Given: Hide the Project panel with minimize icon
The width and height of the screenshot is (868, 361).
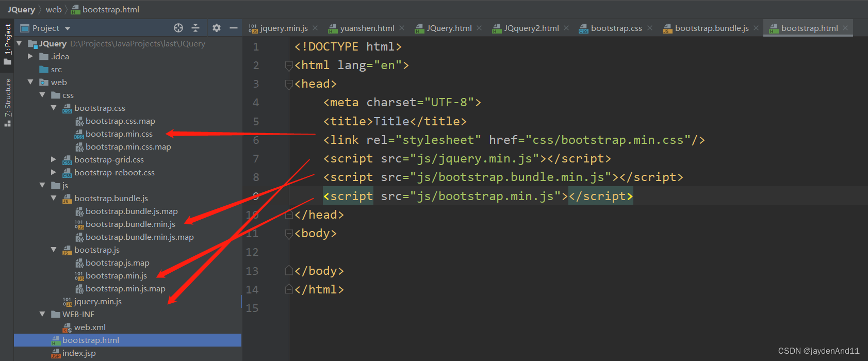Looking at the screenshot, I should 234,28.
